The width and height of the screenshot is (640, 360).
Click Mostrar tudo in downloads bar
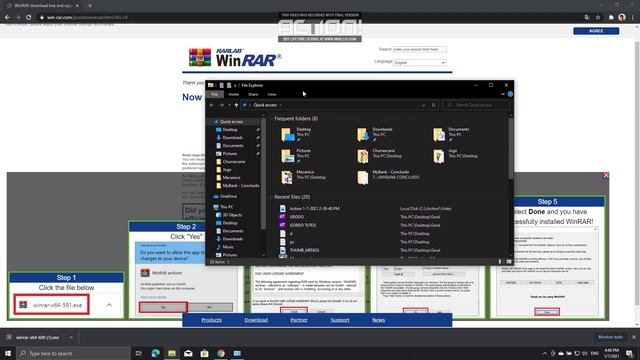click(610, 337)
